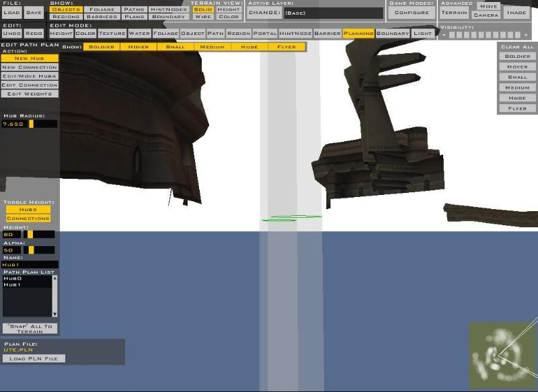
Task: Switch to Height edit mode
Action: coord(61,33)
